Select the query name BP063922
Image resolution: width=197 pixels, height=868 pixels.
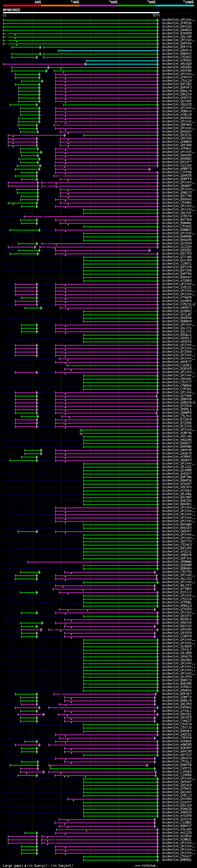click(x=11, y=10)
